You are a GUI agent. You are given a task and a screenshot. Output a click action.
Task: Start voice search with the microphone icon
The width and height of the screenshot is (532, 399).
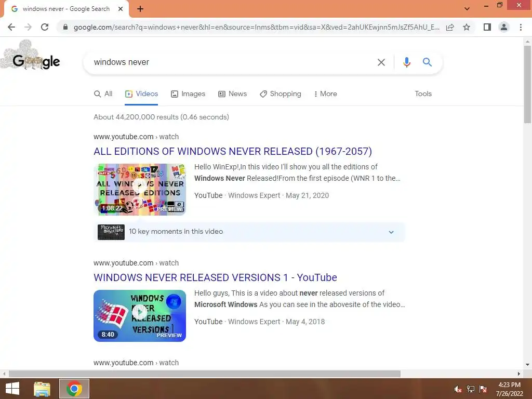(x=406, y=62)
